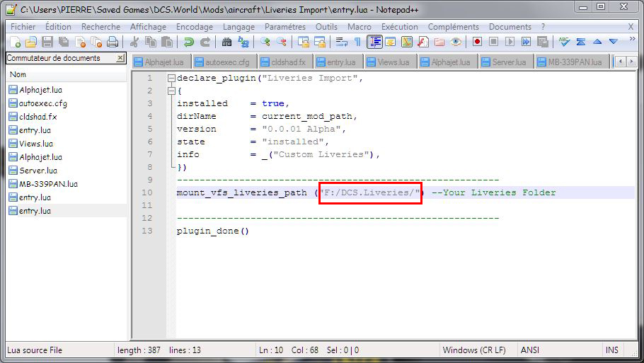Click the Open file toolbar icon
This screenshot has height=363, width=644.
click(x=31, y=42)
